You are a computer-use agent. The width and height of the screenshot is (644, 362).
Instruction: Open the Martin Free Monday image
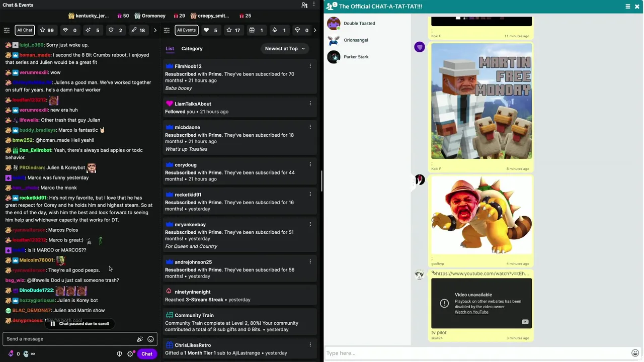pyautogui.click(x=481, y=101)
